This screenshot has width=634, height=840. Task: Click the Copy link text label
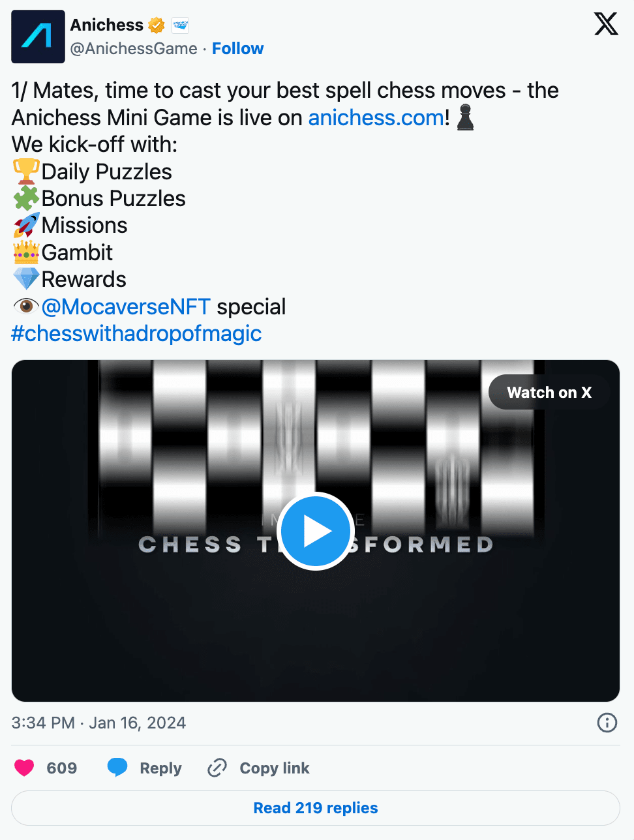[275, 768]
